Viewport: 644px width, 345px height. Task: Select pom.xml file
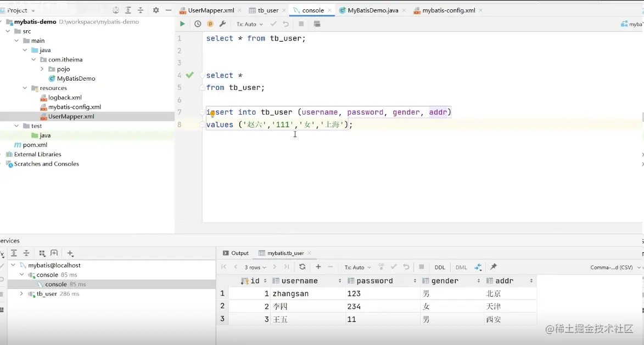coord(31,145)
